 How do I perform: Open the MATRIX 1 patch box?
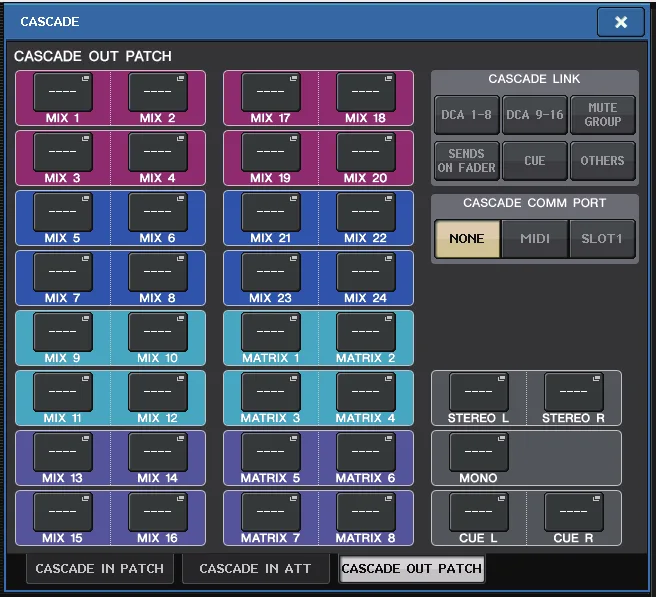tap(271, 332)
